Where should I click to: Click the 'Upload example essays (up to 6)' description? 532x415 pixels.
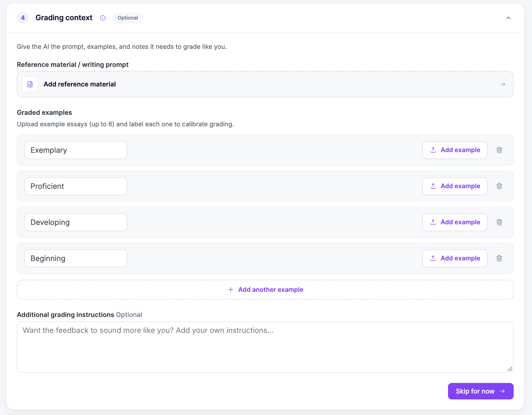125,124
